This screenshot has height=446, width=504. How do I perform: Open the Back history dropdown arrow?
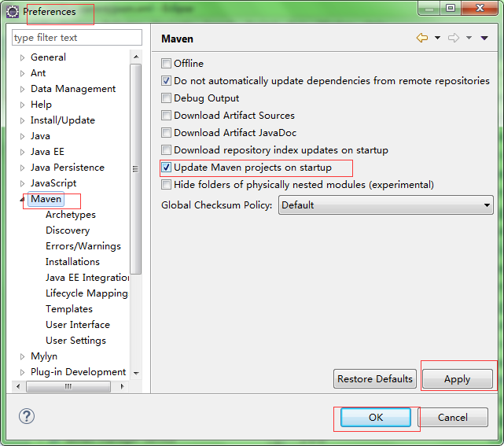point(437,38)
